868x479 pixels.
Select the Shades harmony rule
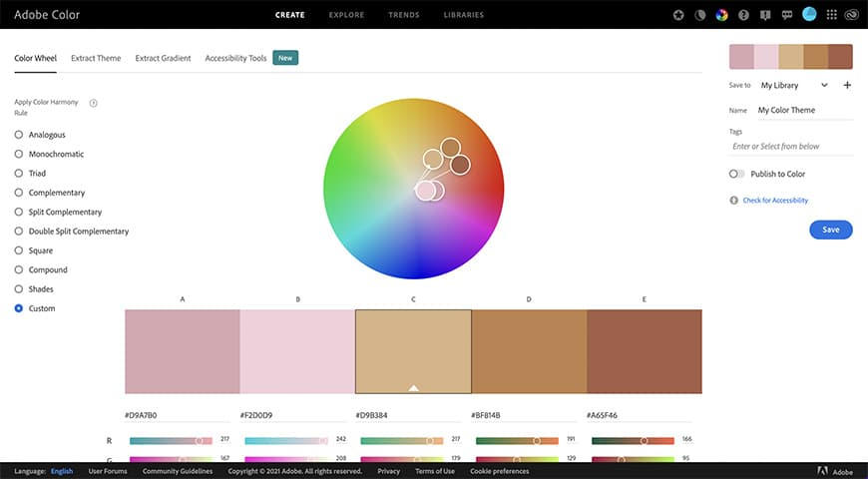34,289
